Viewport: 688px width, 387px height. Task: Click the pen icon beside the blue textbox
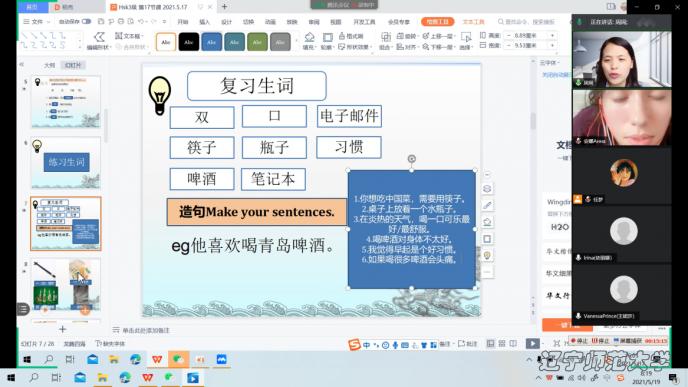(487, 205)
